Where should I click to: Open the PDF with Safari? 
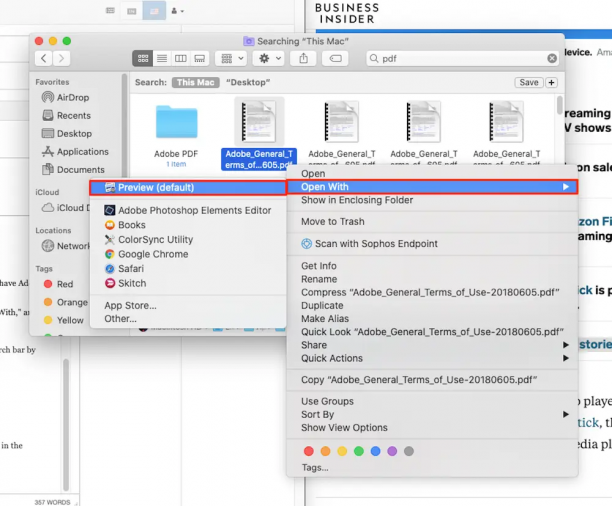pos(188,269)
